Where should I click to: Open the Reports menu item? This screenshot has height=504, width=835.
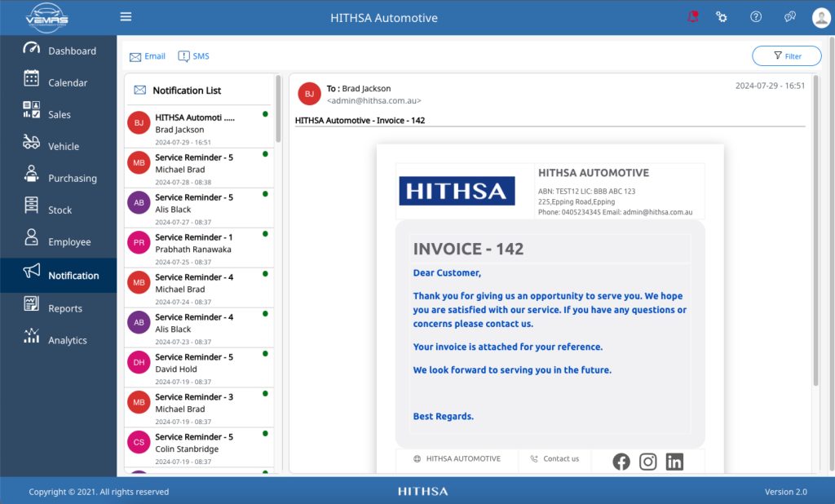pos(59,308)
